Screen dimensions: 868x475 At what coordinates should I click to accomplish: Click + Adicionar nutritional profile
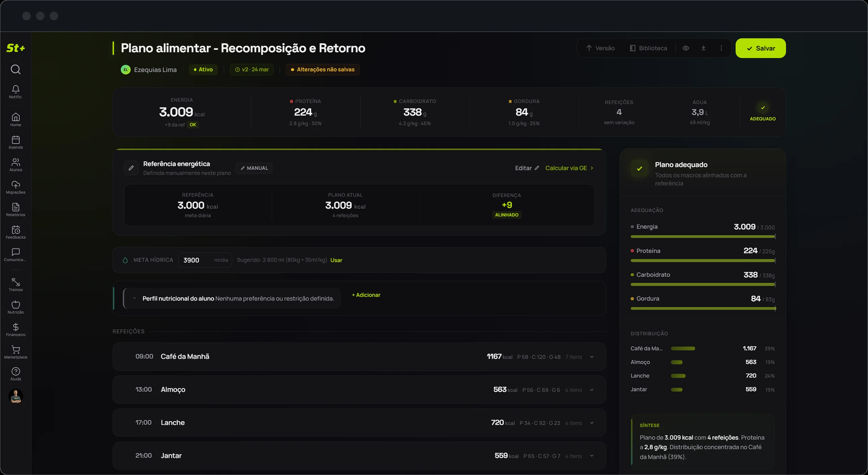pos(366,295)
